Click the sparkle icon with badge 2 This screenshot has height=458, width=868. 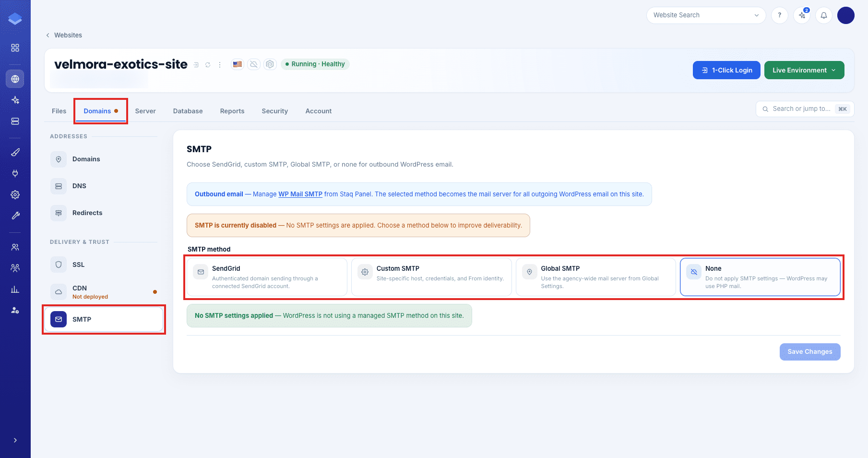802,15
